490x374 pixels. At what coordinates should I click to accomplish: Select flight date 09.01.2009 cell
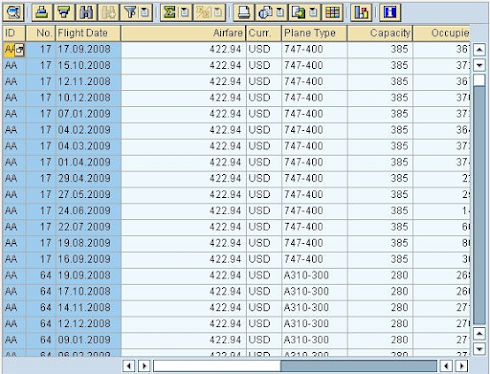tap(88, 341)
